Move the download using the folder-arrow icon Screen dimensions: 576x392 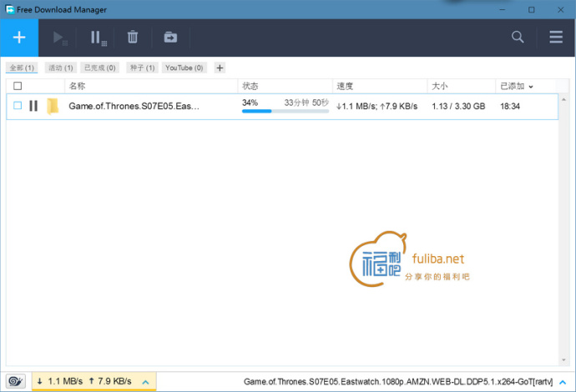point(170,38)
